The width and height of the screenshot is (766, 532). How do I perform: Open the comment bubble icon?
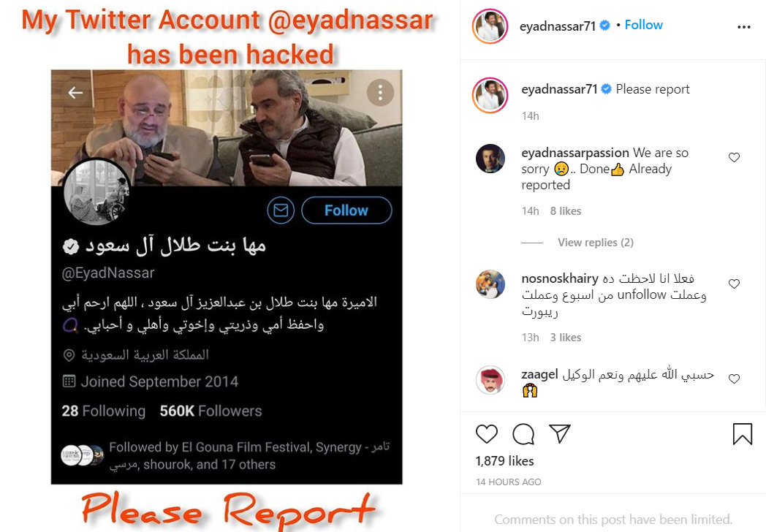click(523, 434)
